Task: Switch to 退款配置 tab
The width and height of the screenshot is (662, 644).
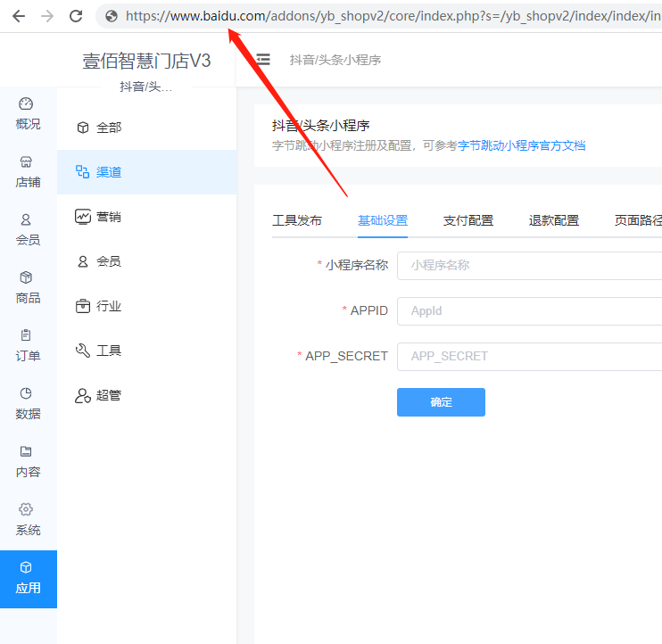Action: coord(554,220)
